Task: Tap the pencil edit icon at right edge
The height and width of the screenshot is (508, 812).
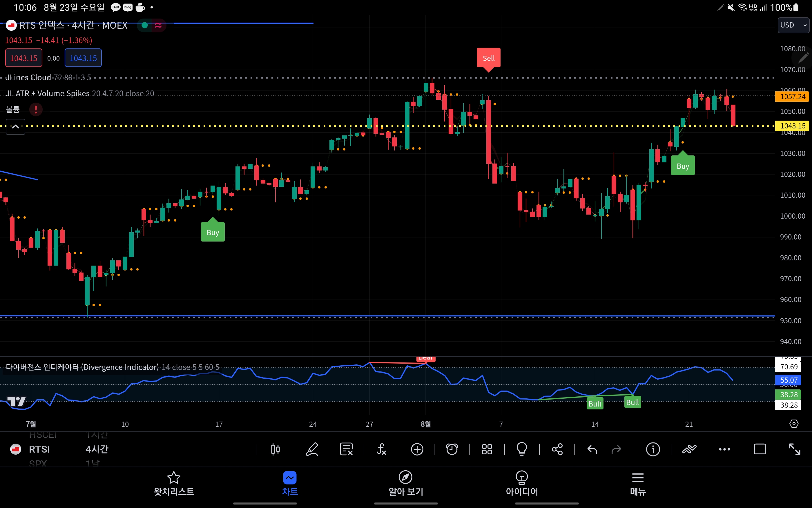Action: pos(803,58)
